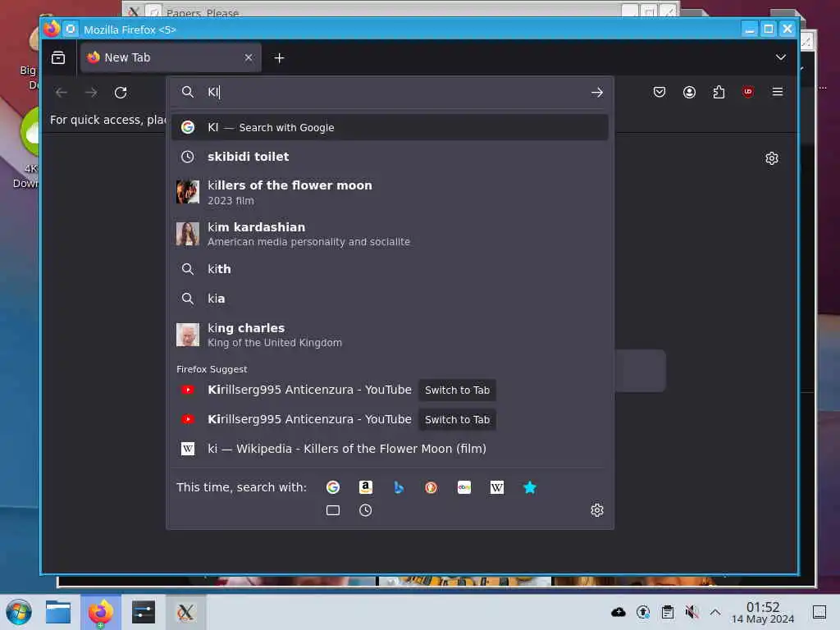Select 'skibidi toilet' history suggestion
Viewport: 840px width, 630px height.
click(x=390, y=157)
